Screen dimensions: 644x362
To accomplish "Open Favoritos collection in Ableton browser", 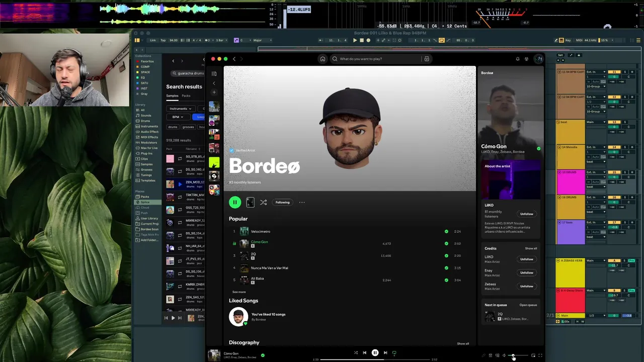I will pyautogui.click(x=147, y=61).
